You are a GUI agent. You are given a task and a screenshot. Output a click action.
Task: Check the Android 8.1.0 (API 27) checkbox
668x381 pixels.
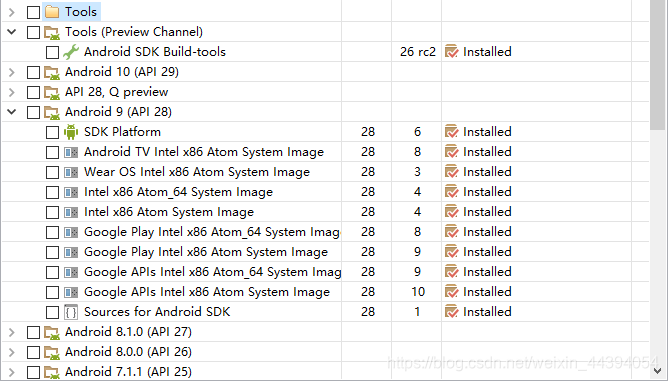(33, 332)
